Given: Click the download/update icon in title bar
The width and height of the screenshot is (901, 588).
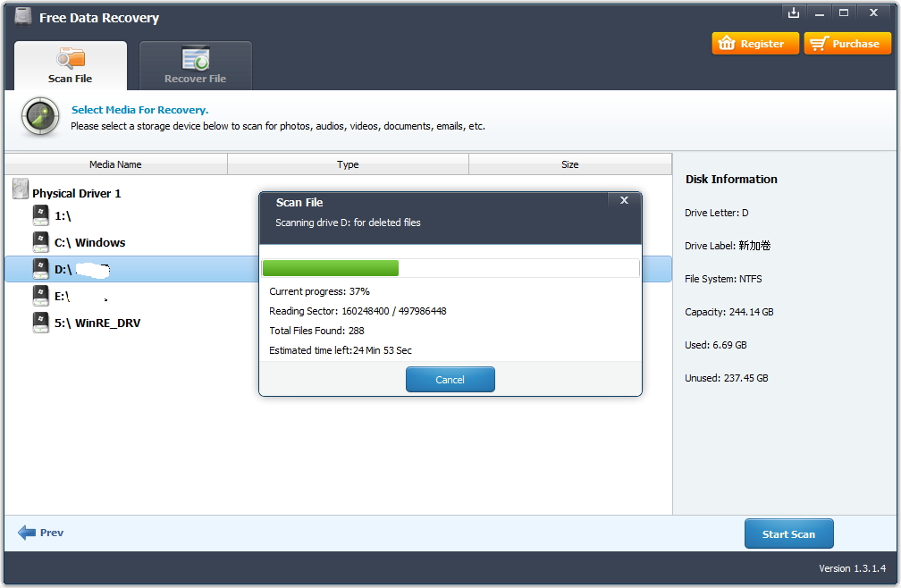Looking at the screenshot, I should (x=794, y=13).
